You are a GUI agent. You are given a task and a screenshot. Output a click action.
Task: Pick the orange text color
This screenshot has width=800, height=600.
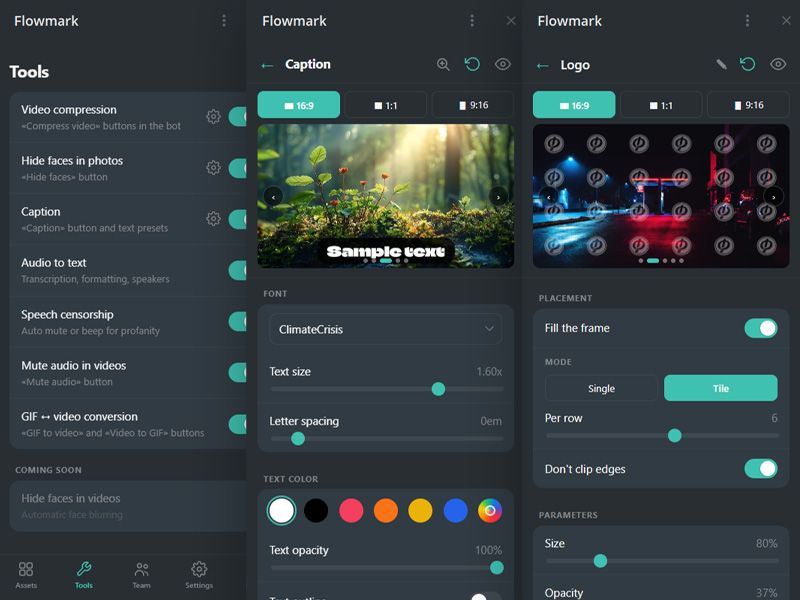tap(386, 510)
